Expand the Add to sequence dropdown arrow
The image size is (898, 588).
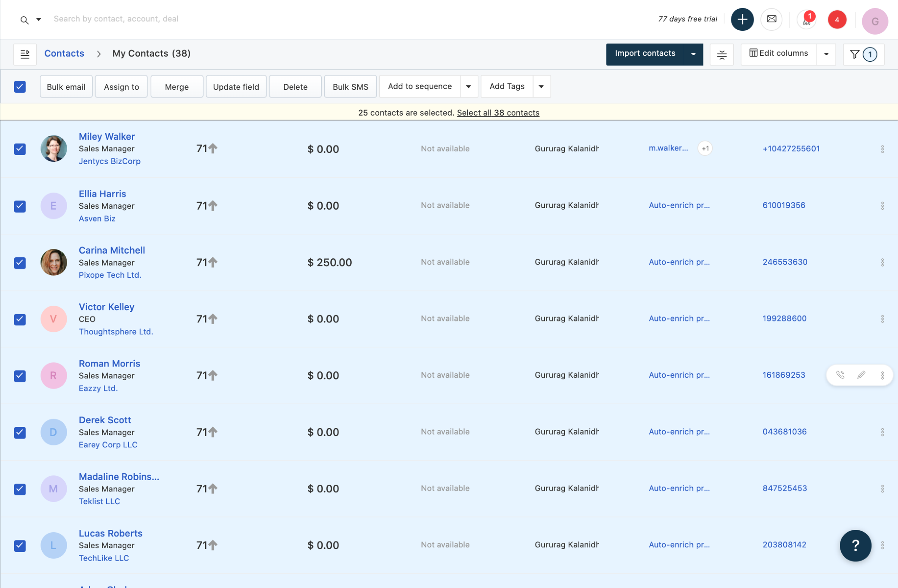[x=468, y=86]
